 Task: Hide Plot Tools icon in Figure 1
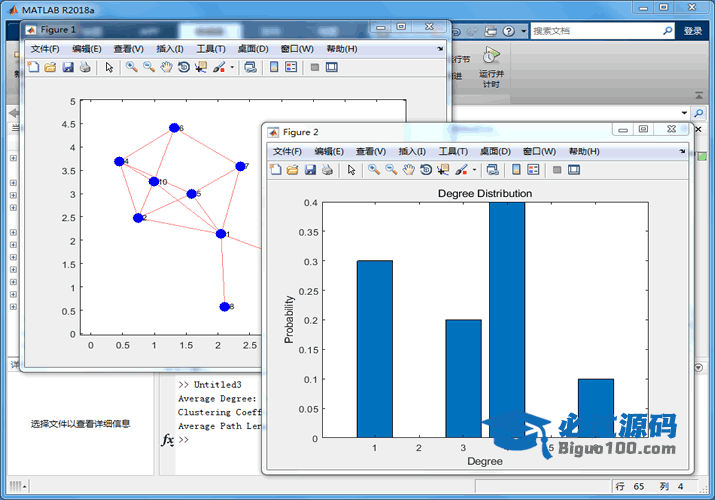coord(315,67)
